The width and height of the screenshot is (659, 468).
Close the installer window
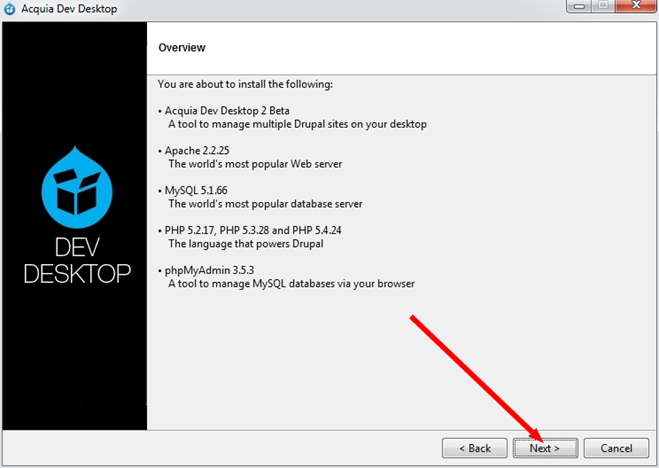click(636, 6)
